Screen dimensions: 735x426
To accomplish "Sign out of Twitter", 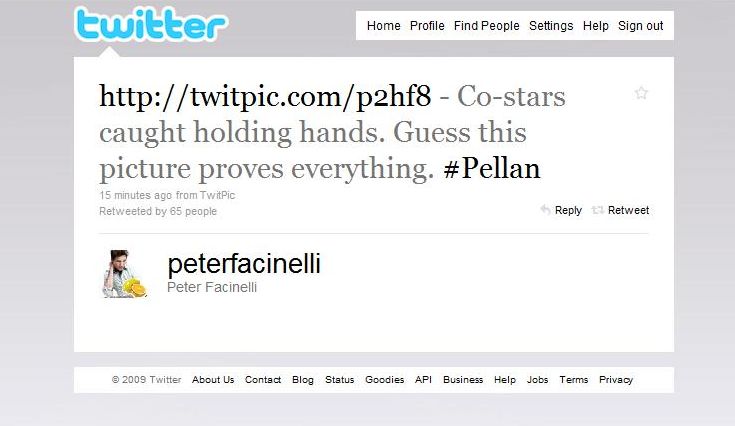I will click(640, 26).
